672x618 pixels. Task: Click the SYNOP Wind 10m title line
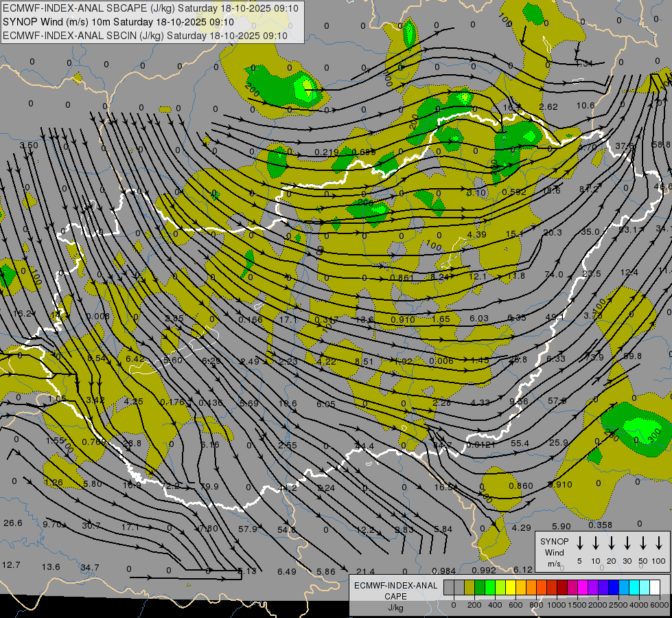118,22
